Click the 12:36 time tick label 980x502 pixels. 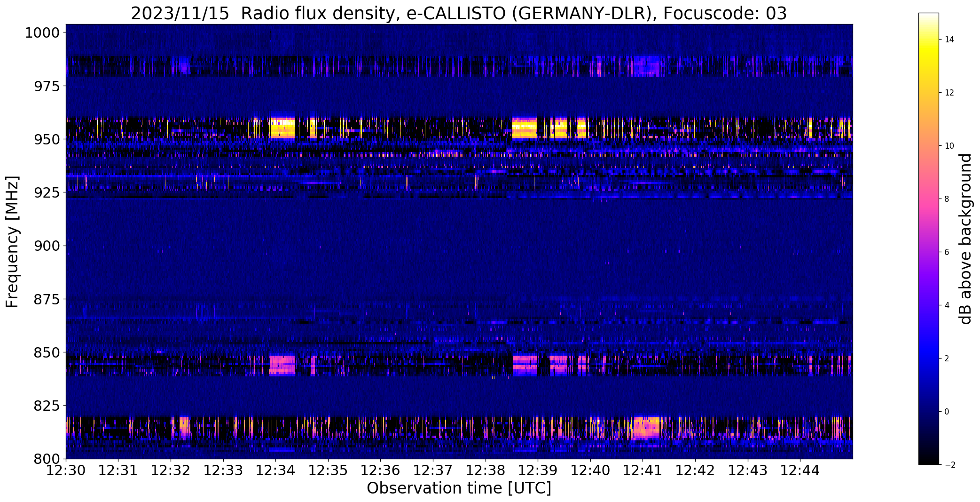coord(380,470)
